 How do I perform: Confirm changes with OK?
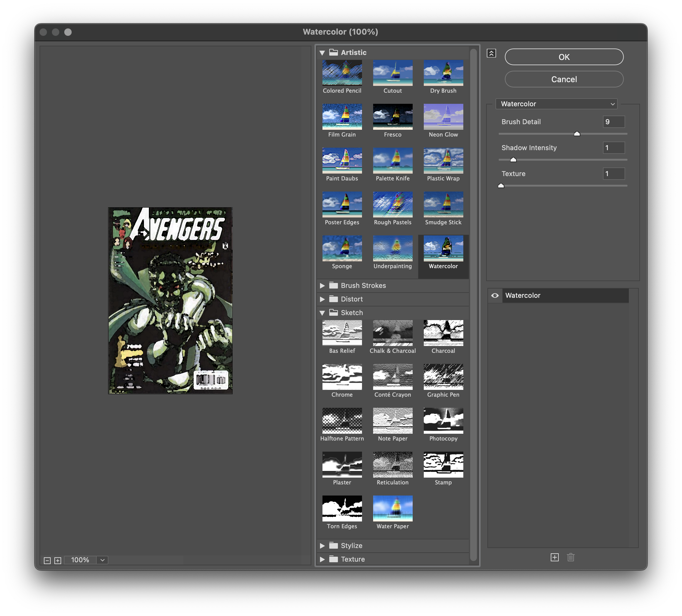564,57
